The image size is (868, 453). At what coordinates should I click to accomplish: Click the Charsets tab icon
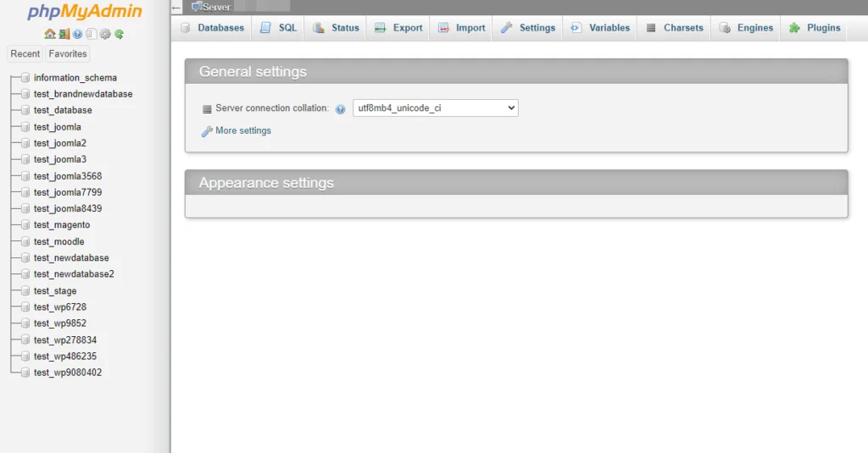[x=651, y=28]
